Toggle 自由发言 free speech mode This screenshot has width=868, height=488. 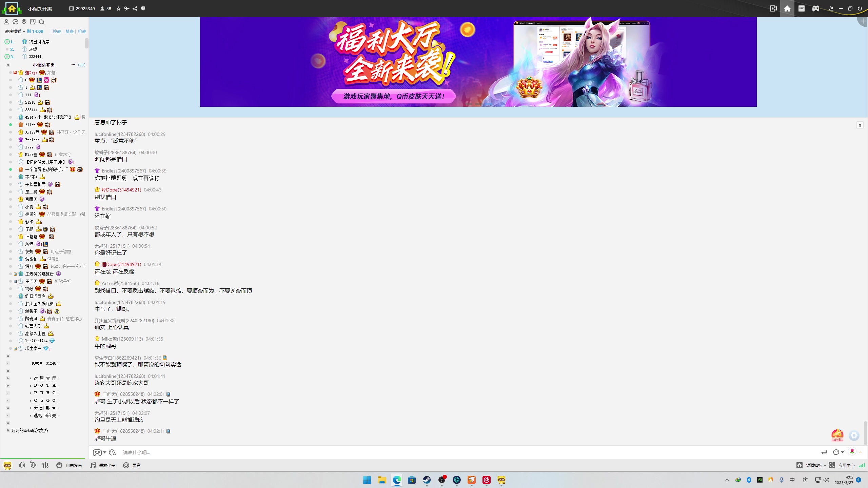pyautogui.click(x=69, y=465)
